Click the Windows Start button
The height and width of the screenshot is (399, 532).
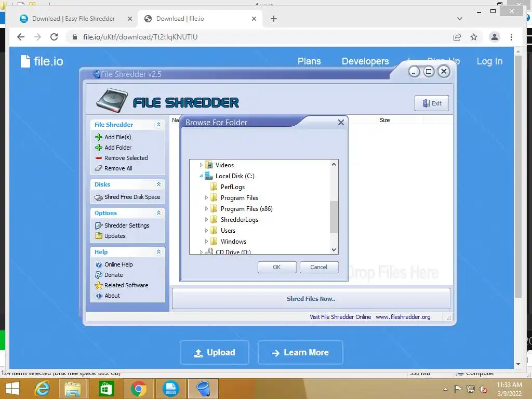tap(12, 389)
